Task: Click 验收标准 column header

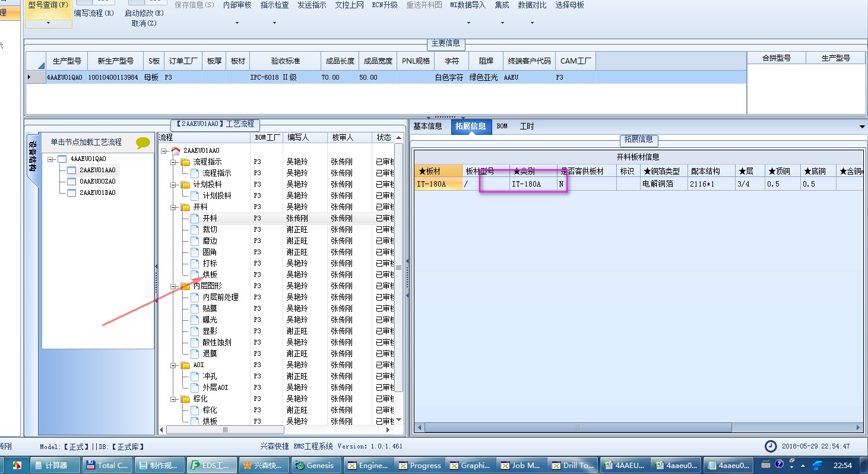Action: click(285, 61)
